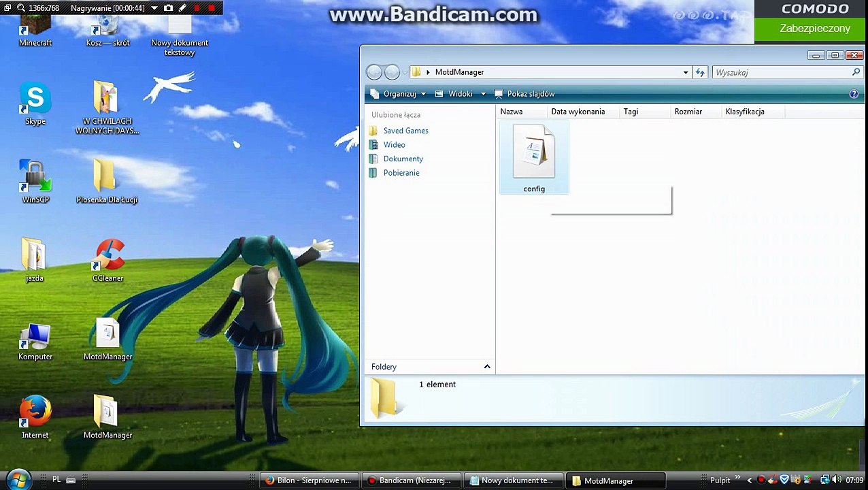
Task: Go forward in the Explorer window
Action: pos(392,72)
